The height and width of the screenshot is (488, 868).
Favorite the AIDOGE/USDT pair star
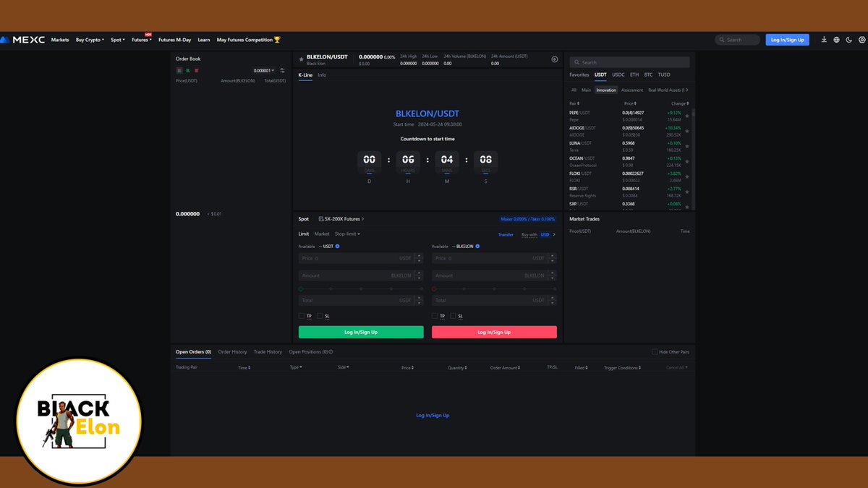pos(686,132)
